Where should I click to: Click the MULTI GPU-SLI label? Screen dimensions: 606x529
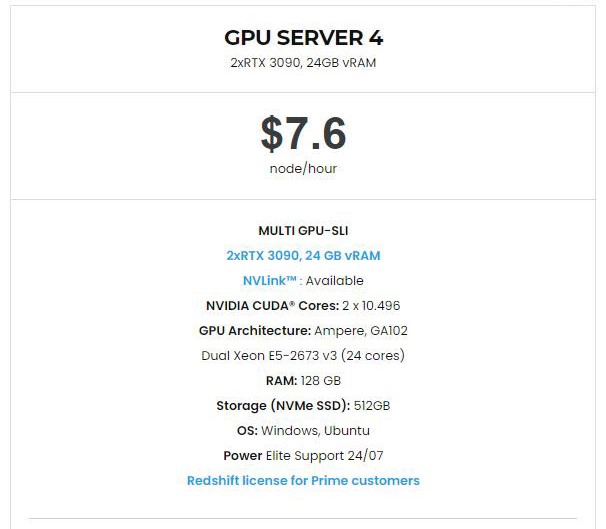303,231
